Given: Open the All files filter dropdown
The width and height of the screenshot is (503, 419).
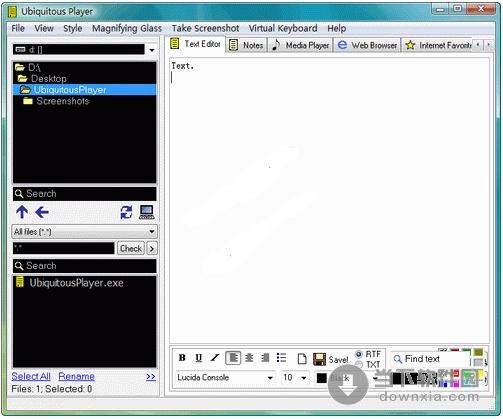Looking at the screenshot, I should coord(152,232).
